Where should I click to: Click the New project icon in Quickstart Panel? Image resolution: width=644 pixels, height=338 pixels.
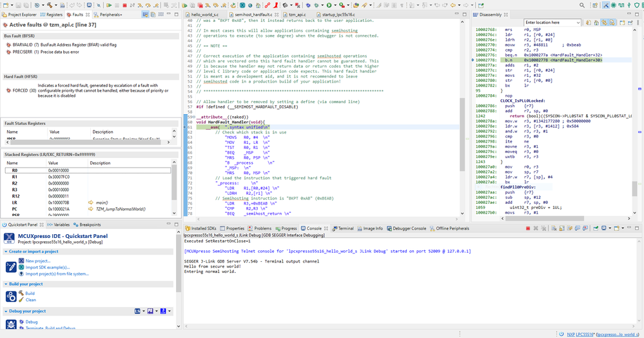[20, 261]
